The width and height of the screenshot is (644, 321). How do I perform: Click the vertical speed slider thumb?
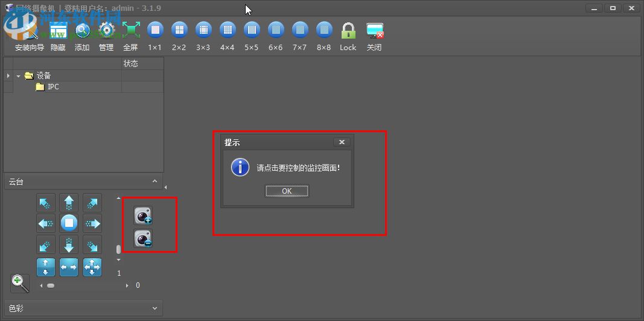(x=118, y=249)
